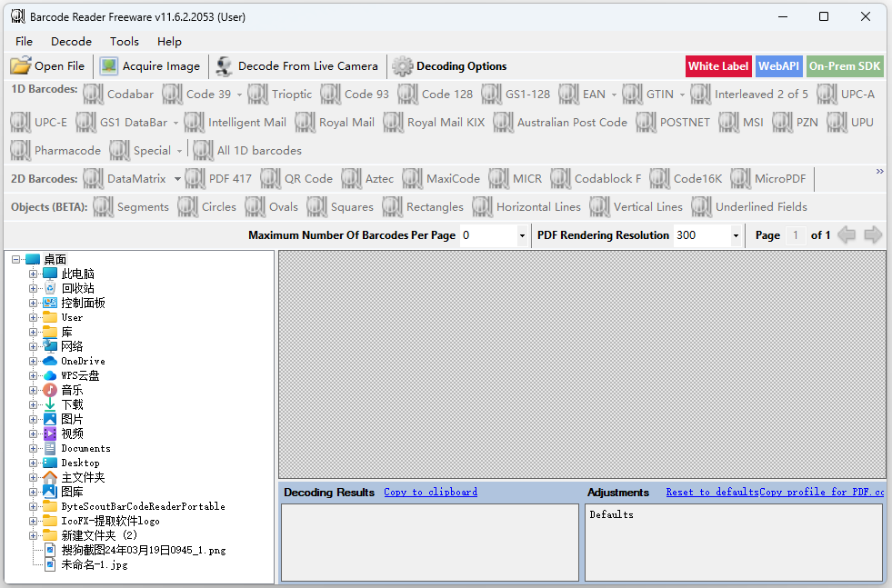Select the Pharmacode barcode icon
The width and height of the screenshot is (892, 588).
(21, 150)
